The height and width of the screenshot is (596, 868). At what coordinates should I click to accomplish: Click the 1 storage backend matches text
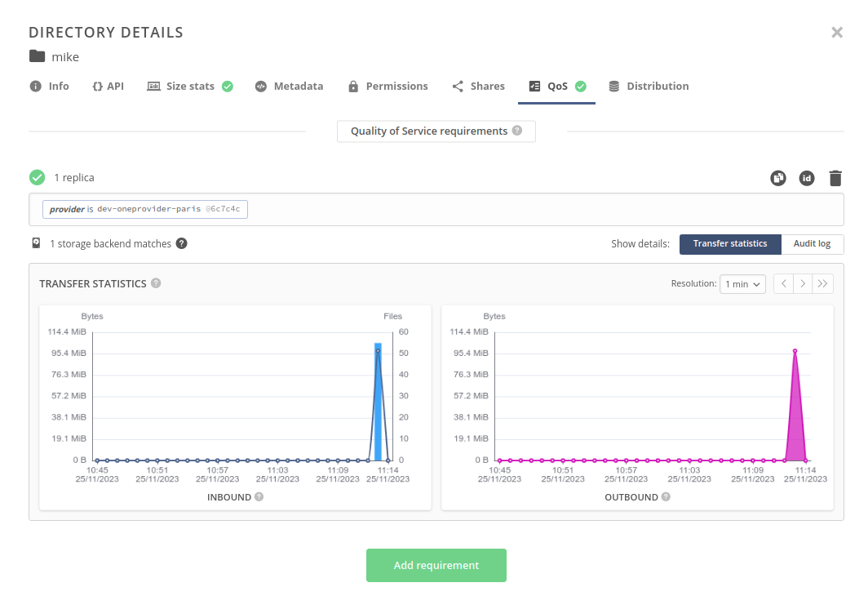(x=111, y=244)
